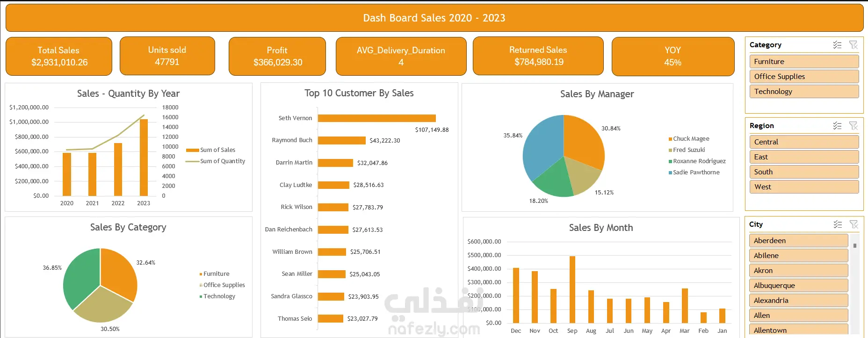Select the Total Sales KPI card
The width and height of the screenshot is (868, 338).
click(x=59, y=56)
